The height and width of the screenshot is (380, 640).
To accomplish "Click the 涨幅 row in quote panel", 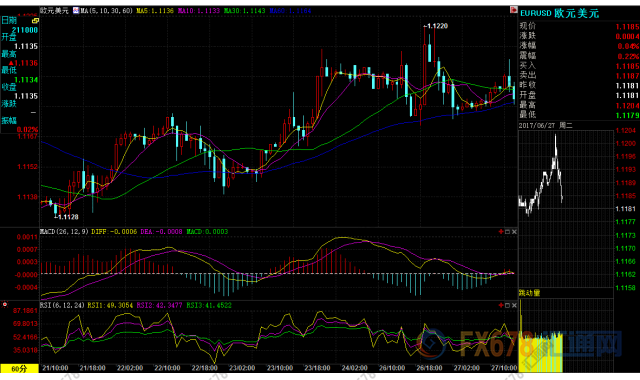I will (579, 46).
